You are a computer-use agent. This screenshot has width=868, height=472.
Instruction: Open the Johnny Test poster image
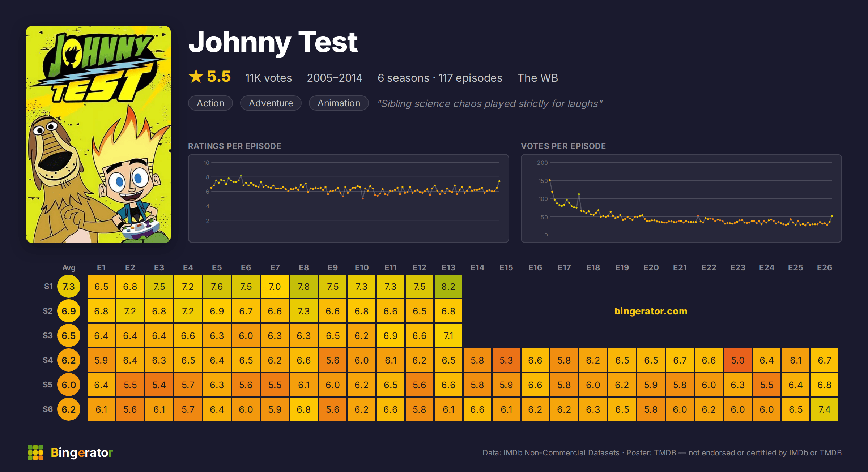click(x=98, y=134)
